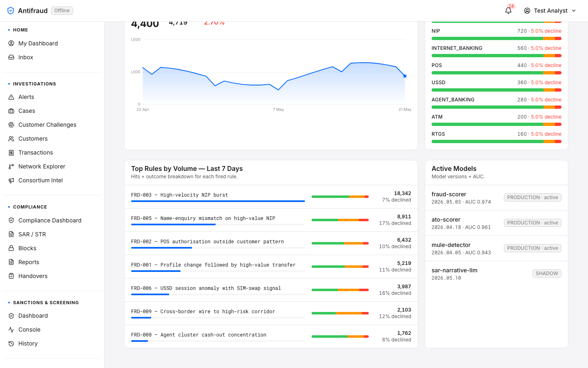Go to Network Explorer
Viewport: 588px width, 368px height.
click(52, 166)
